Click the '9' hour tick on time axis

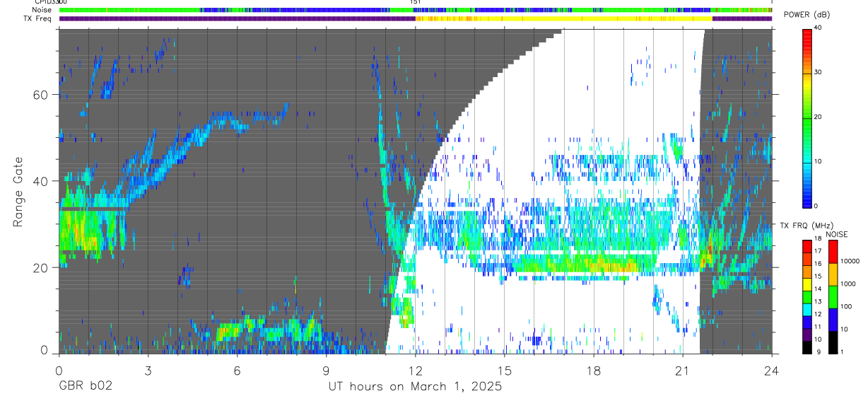coord(326,370)
